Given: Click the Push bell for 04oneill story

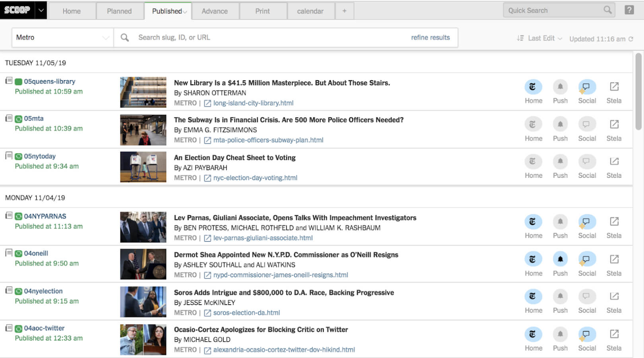Looking at the screenshot, I should click(x=560, y=259).
